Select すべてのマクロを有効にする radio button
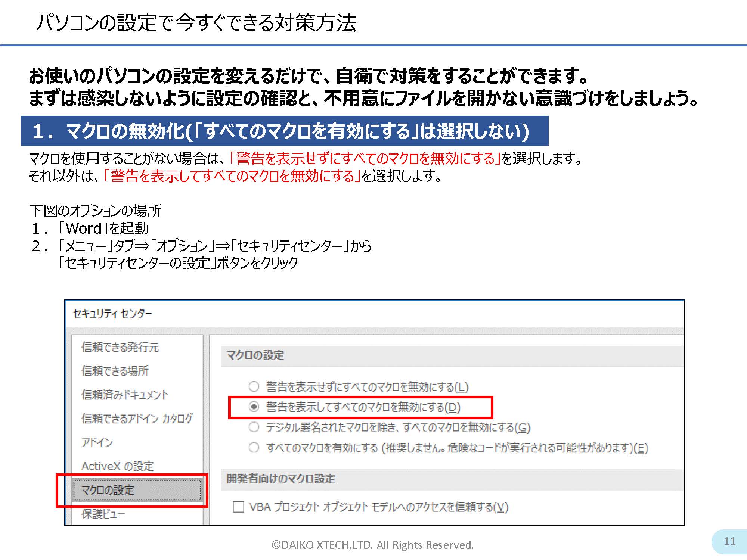The height and width of the screenshot is (560, 747). (x=254, y=447)
